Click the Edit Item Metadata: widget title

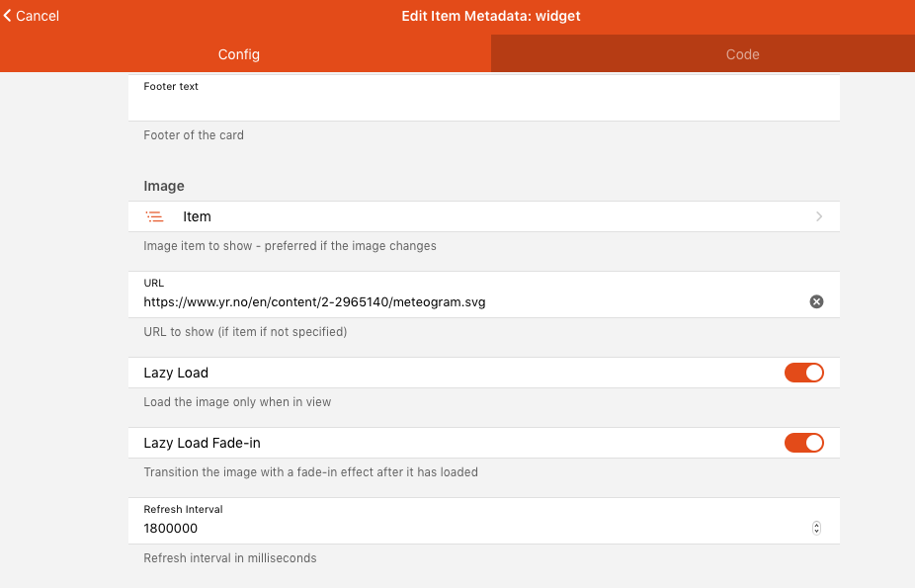click(x=490, y=16)
